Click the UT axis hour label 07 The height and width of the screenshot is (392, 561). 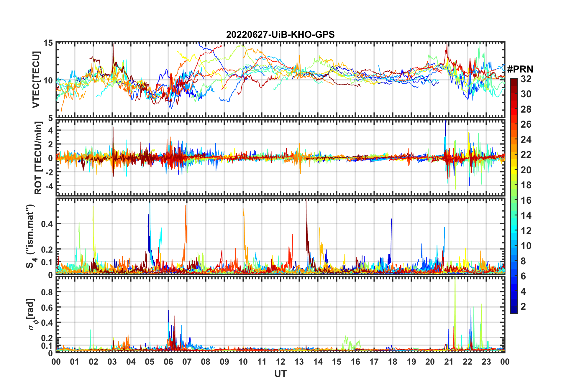[x=187, y=362]
